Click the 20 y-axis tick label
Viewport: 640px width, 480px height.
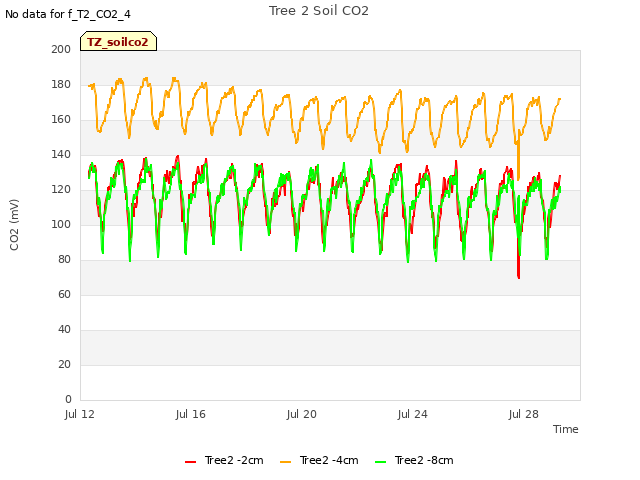point(64,364)
